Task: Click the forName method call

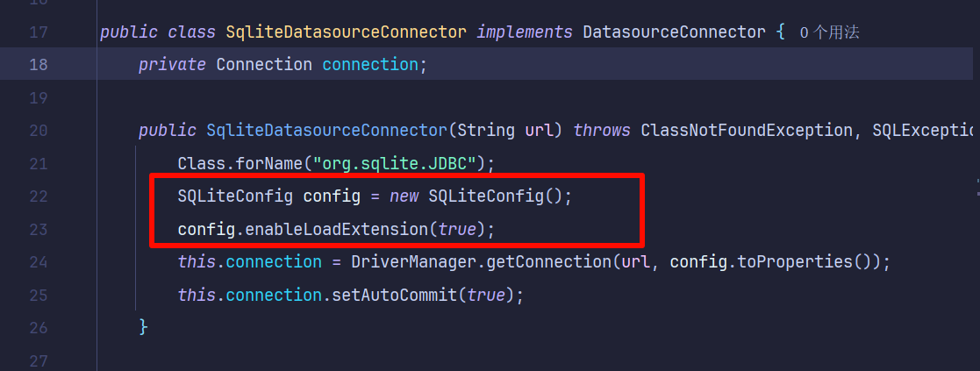Action: [268, 163]
